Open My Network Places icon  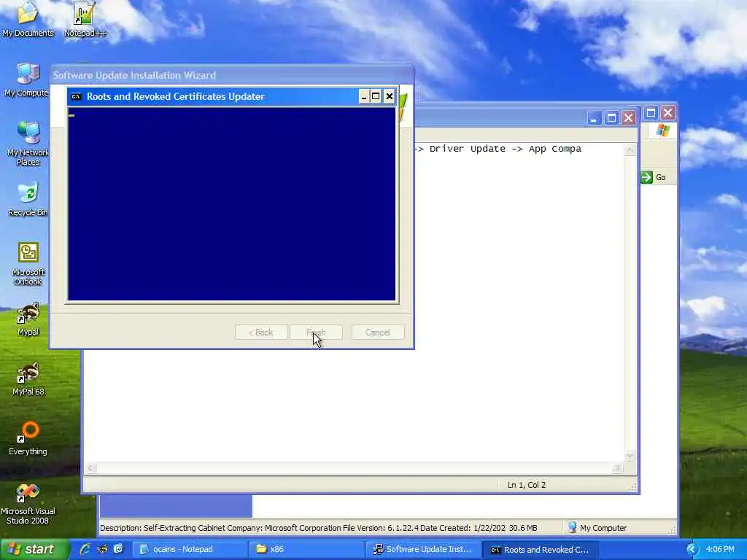point(28,144)
